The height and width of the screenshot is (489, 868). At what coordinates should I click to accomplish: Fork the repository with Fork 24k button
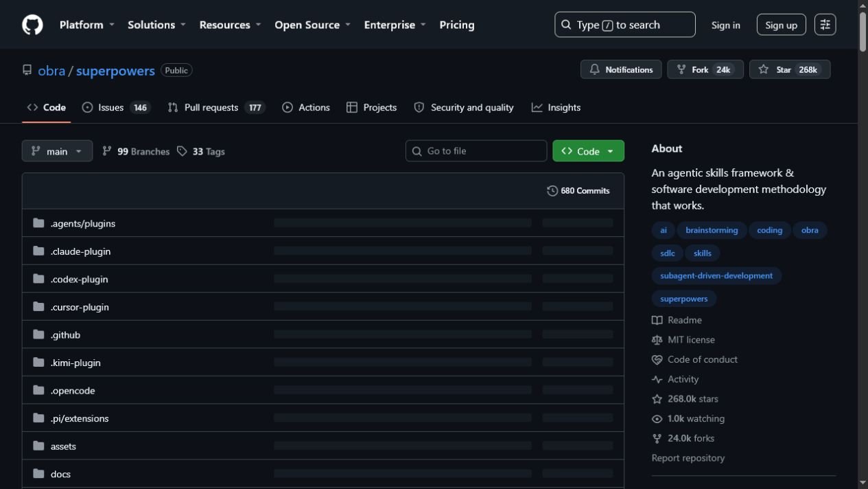pyautogui.click(x=705, y=69)
